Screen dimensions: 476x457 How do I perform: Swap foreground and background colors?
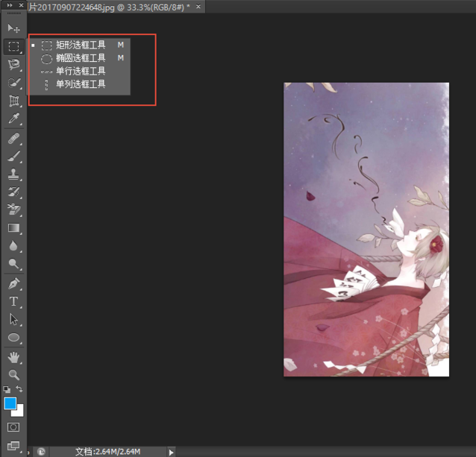pyautogui.click(x=20, y=390)
